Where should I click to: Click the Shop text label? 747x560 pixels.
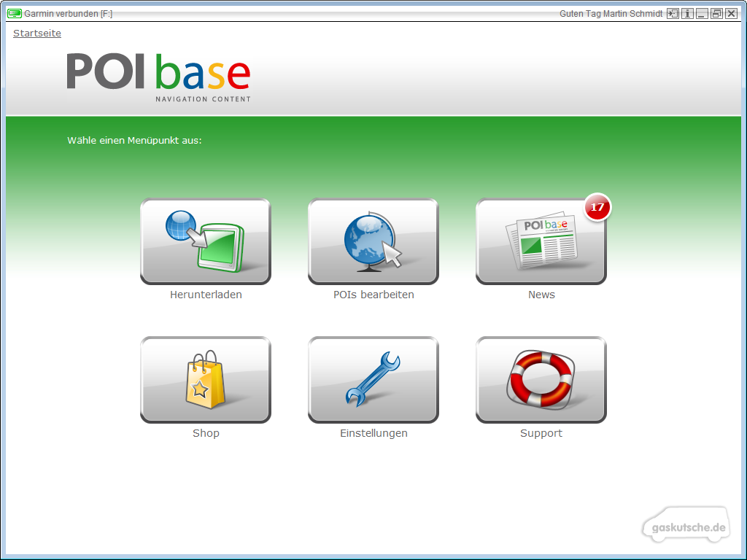206,433
